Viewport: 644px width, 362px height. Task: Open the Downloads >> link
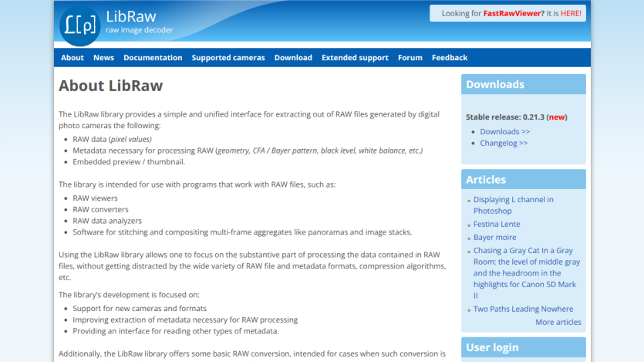coord(504,131)
